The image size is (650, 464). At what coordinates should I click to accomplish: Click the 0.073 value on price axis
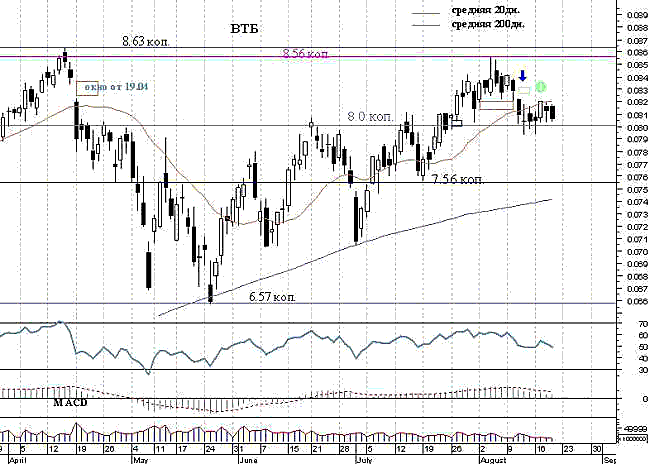(x=637, y=214)
